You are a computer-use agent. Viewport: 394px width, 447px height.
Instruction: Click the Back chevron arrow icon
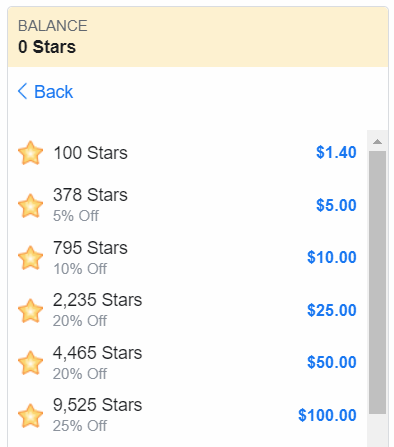pyautogui.click(x=22, y=91)
